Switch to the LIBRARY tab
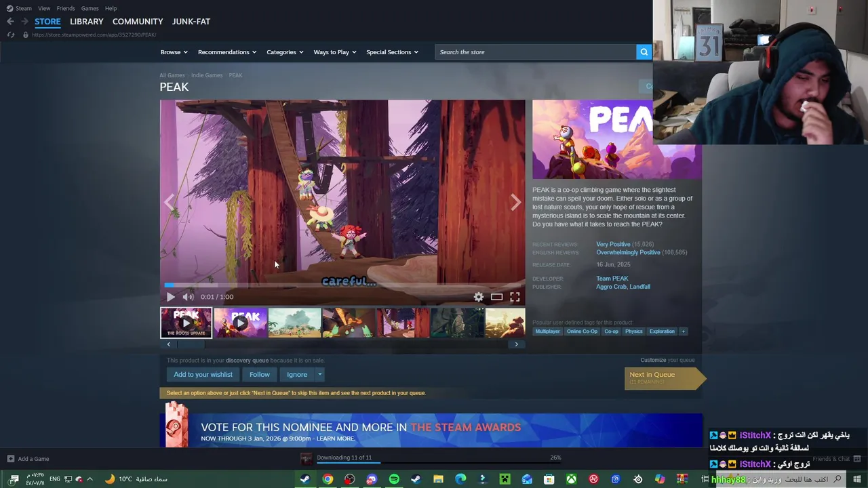Screen dimensions: 868x488 [86, 22]
